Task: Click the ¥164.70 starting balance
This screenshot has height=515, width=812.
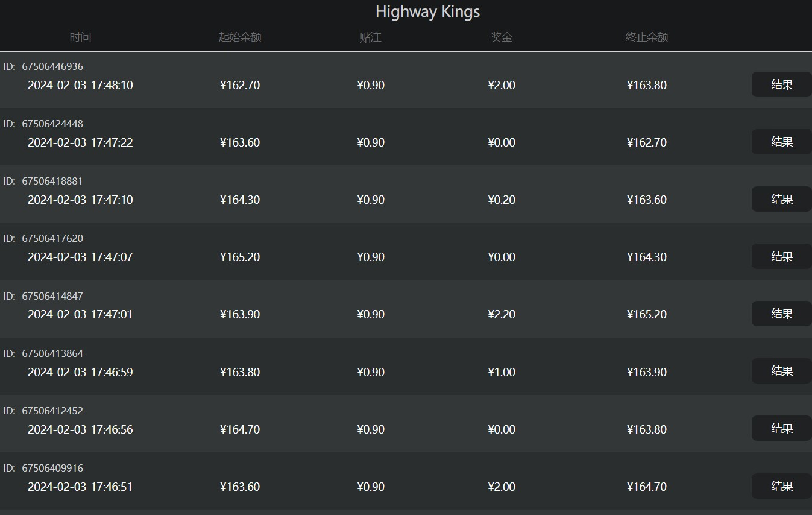Action: pos(240,429)
